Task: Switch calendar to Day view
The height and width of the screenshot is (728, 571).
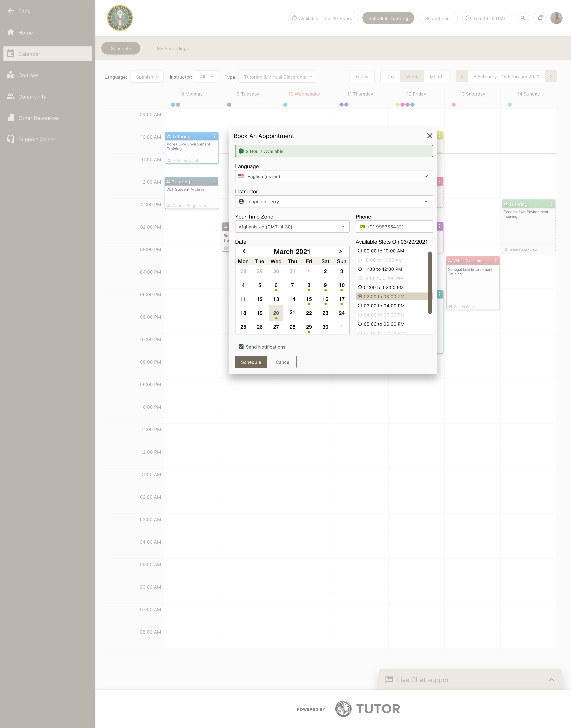Action: (390, 76)
